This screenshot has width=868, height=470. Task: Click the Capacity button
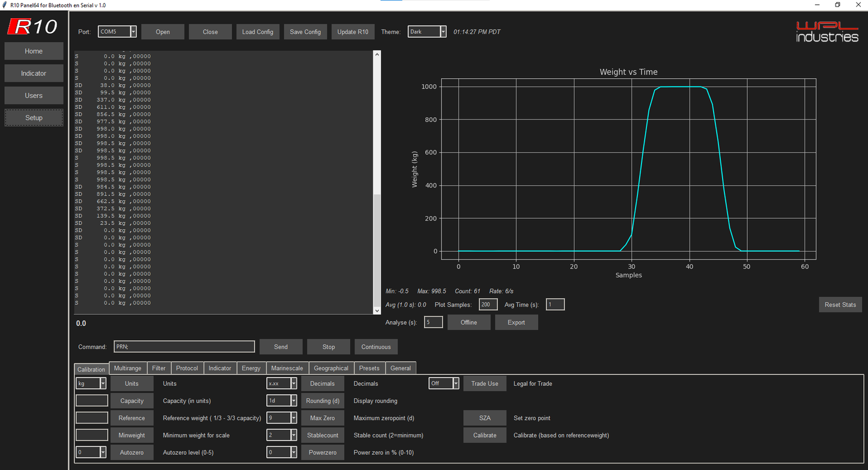(132, 401)
